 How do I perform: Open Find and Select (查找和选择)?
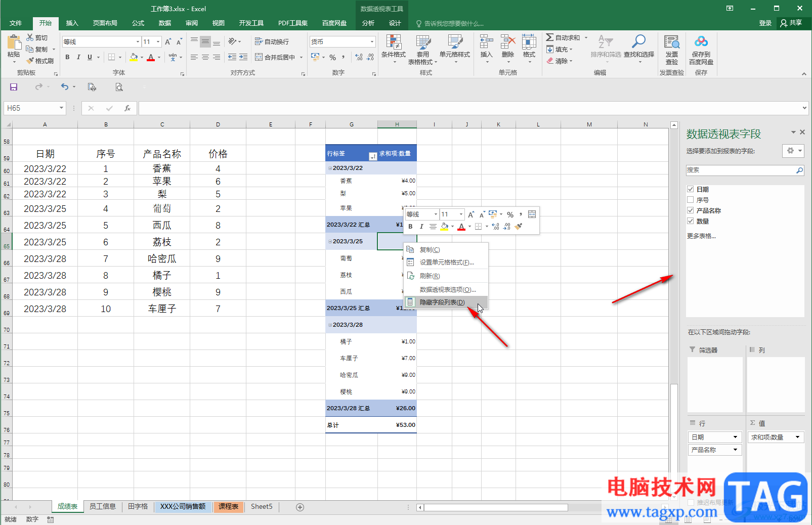tap(638, 50)
